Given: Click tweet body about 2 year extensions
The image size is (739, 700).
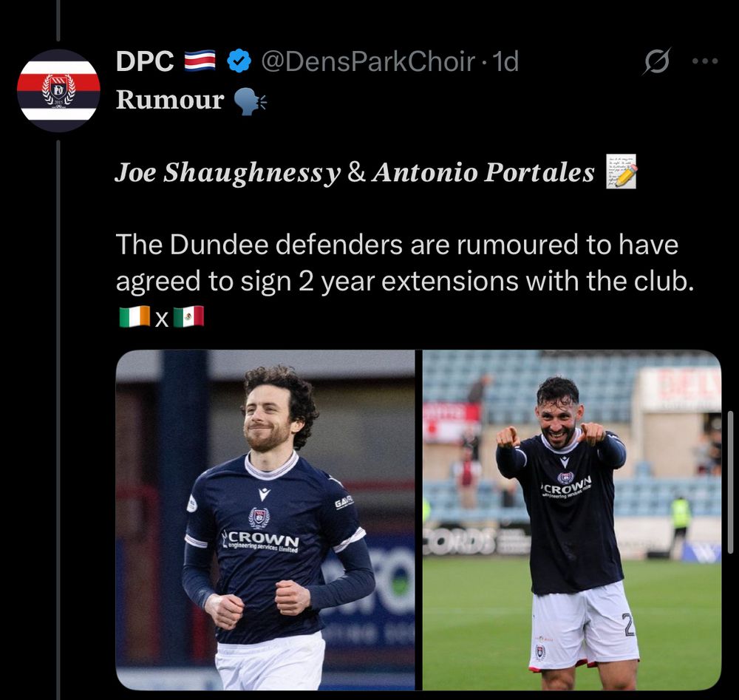Looking at the screenshot, I should coord(405,262).
